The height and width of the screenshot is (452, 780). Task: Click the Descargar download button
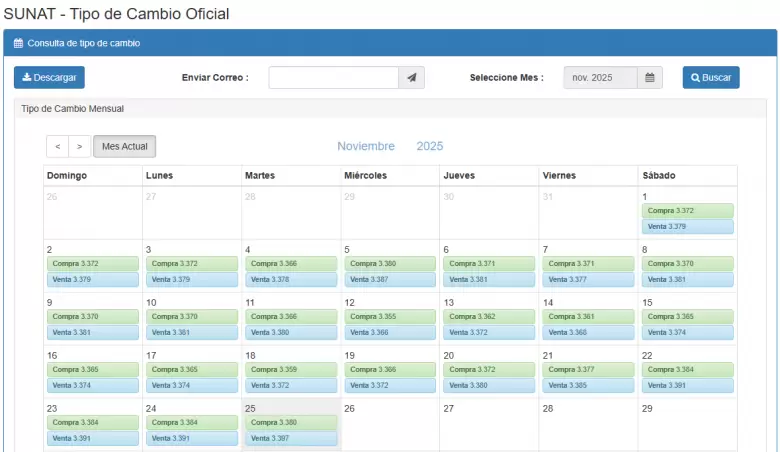(x=49, y=78)
